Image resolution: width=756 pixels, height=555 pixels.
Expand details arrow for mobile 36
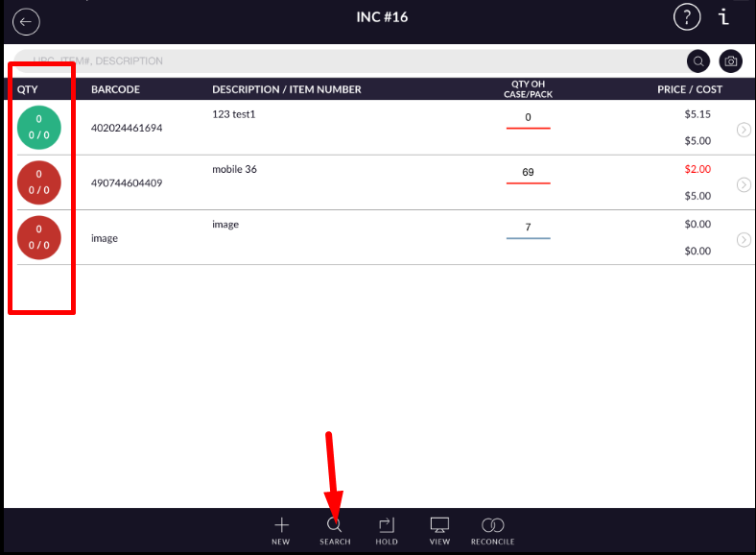tap(744, 184)
